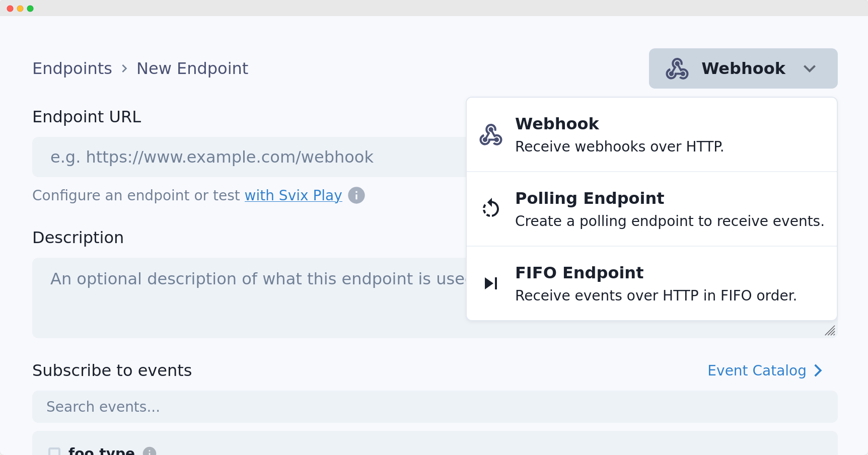Open the Webhook selector button

tap(743, 68)
